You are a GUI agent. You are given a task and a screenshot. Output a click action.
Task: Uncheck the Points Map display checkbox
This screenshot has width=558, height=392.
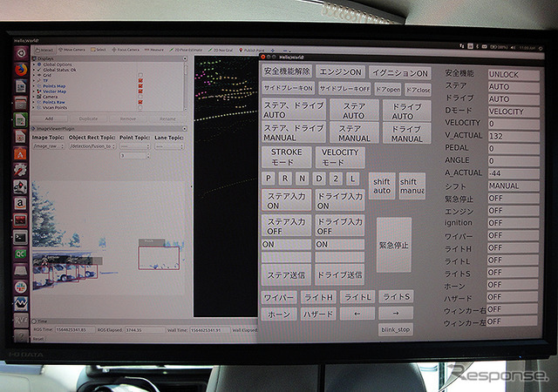140,84
